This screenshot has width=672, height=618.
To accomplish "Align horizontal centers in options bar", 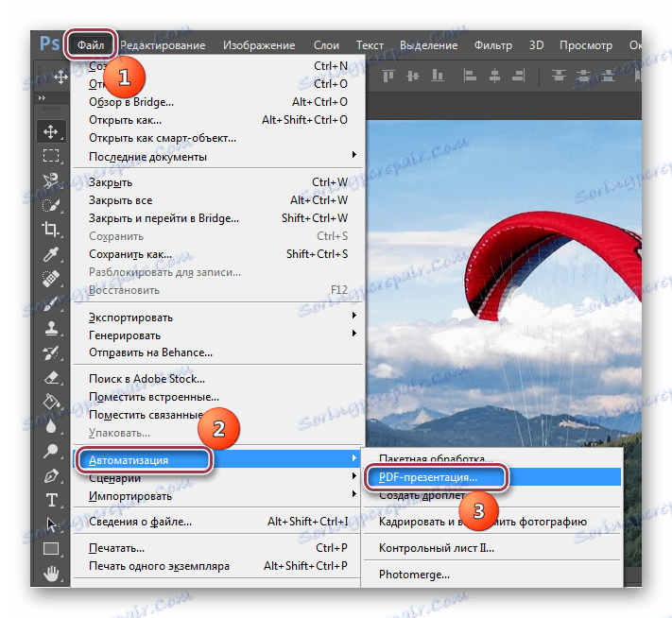I will coord(494,77).
